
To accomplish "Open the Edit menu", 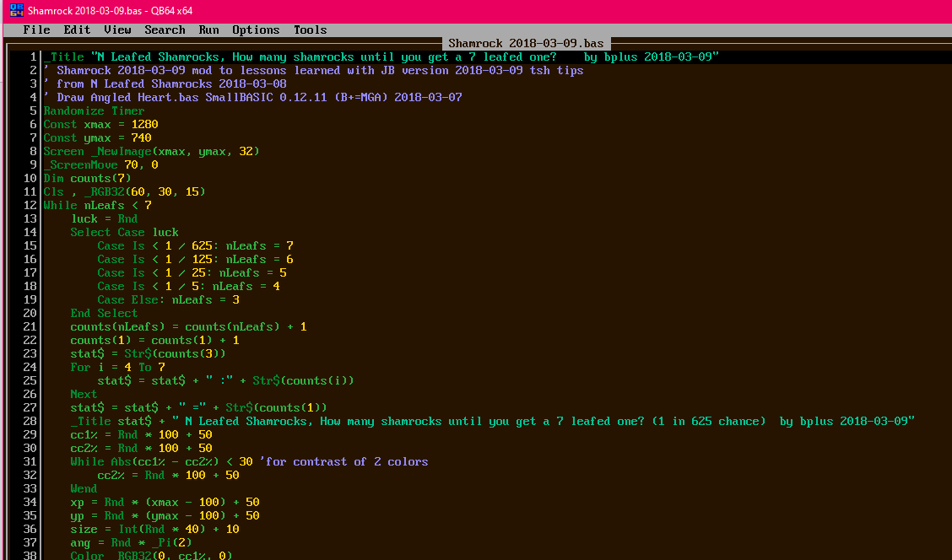I will 77,30.
